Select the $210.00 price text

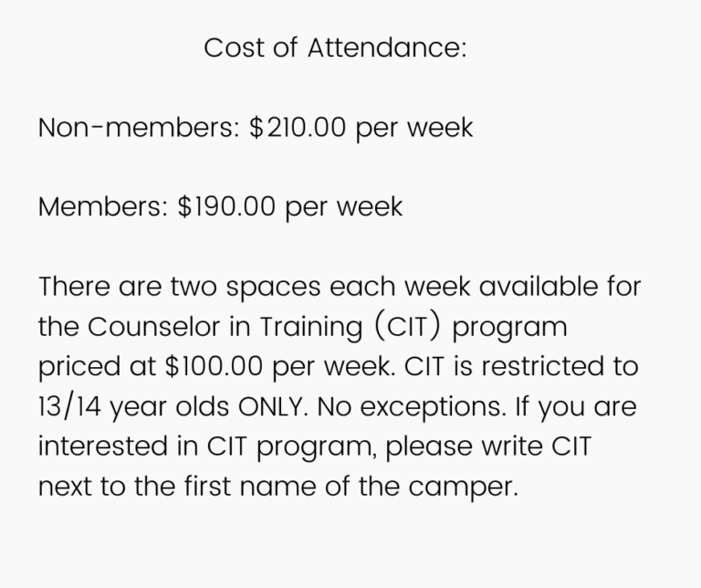298,128
